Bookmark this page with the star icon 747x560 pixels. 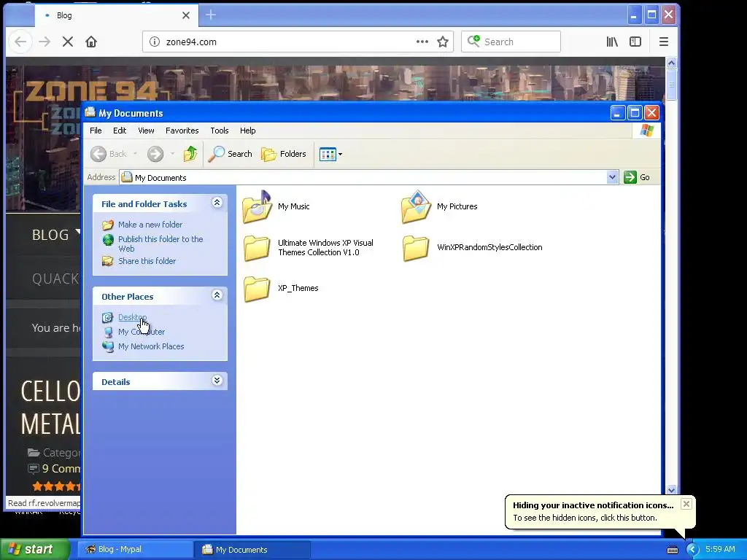[x=443, y=42]
